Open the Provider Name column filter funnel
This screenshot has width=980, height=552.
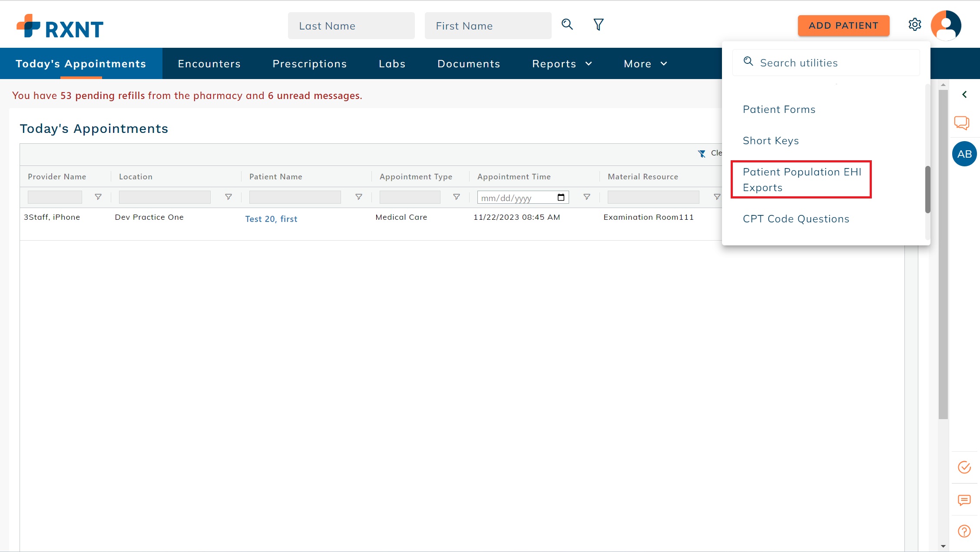(x=98, y=197)
